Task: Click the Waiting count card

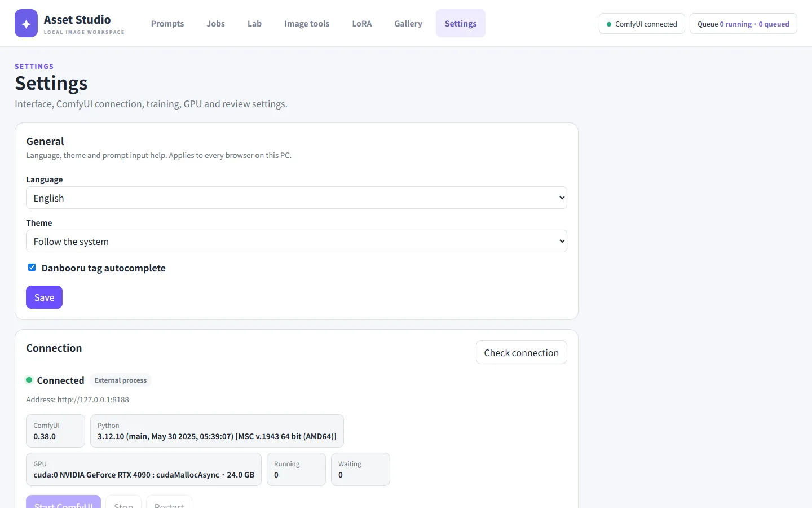Action: (x=360, y=470)
